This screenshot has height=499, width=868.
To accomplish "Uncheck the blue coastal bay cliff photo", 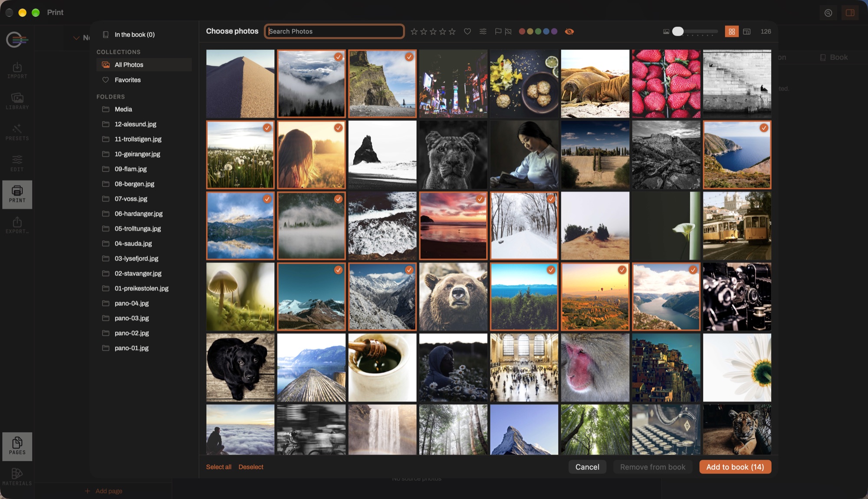I will (737, 155).
